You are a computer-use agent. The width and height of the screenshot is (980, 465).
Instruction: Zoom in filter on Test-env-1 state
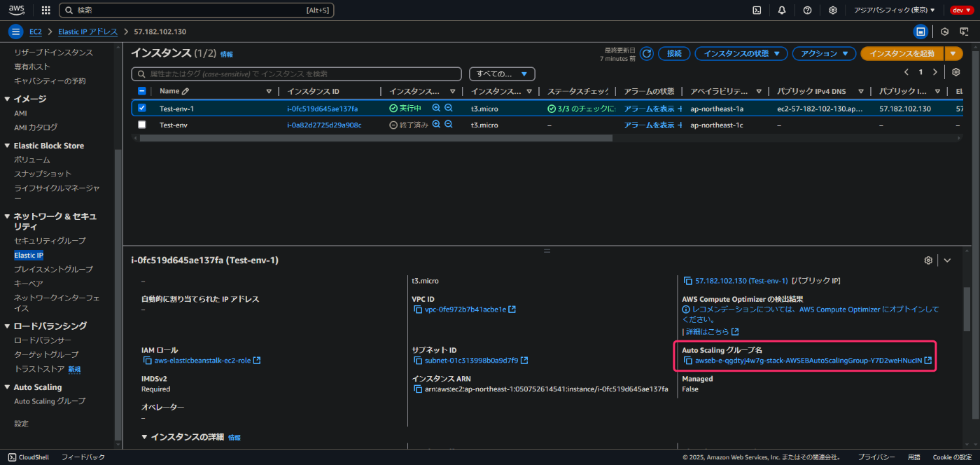tap(436, 108)
